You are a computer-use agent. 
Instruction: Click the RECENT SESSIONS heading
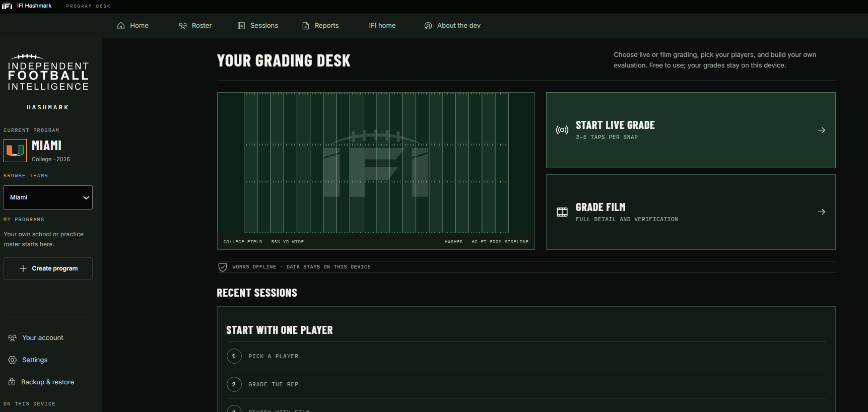click(x=257, y=293)
